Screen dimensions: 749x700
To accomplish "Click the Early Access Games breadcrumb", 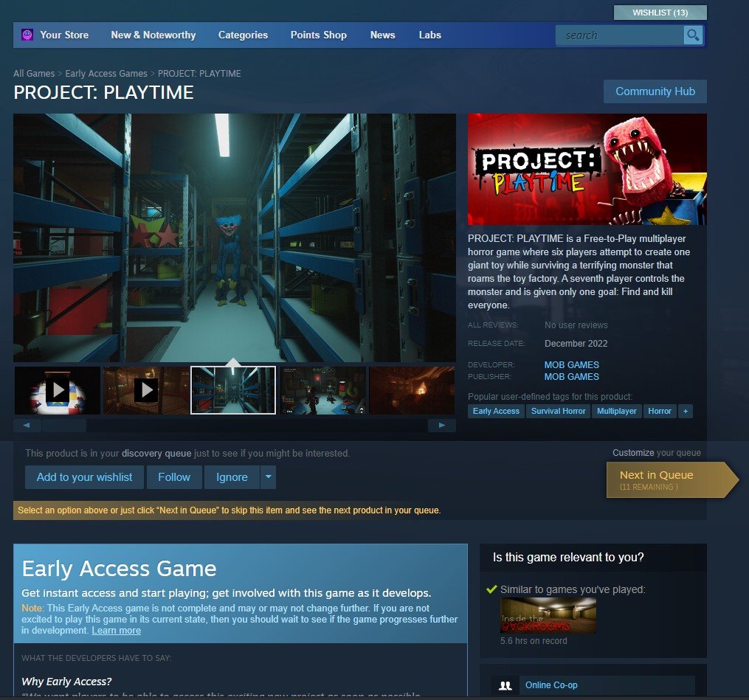I will coord(106,74).
